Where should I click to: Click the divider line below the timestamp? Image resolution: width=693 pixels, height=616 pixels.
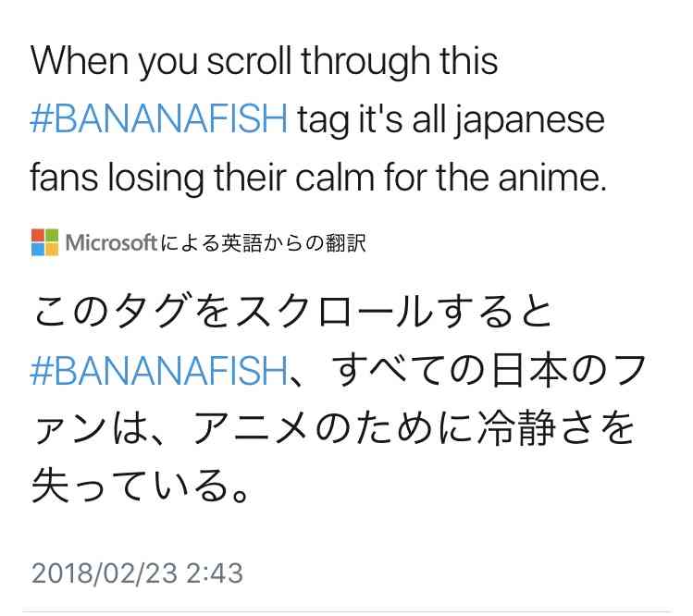tap(346, 612)
